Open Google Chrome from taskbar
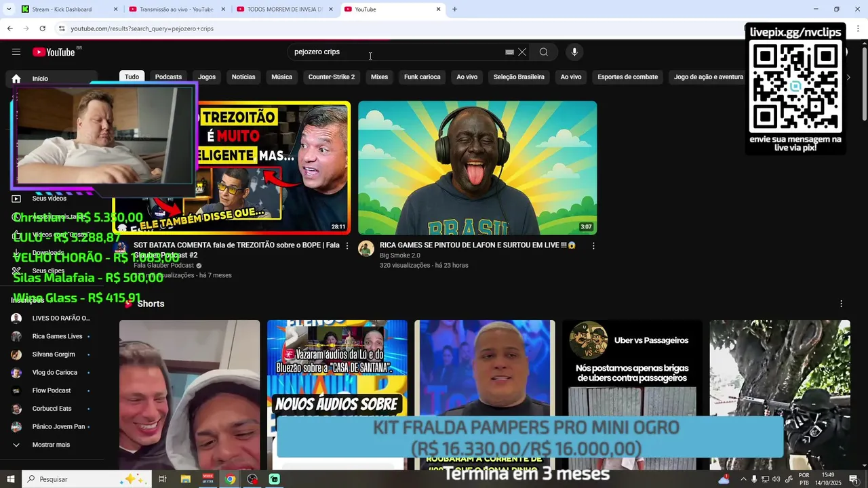This screenshot has height=488, width=868. [231, 479]
